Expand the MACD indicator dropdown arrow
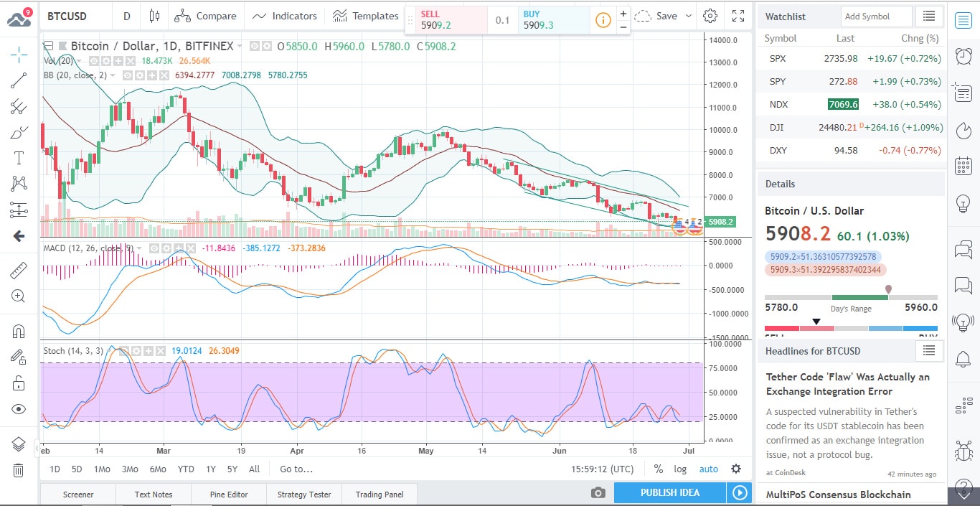 pyautogui.click(x=139, y=248)
